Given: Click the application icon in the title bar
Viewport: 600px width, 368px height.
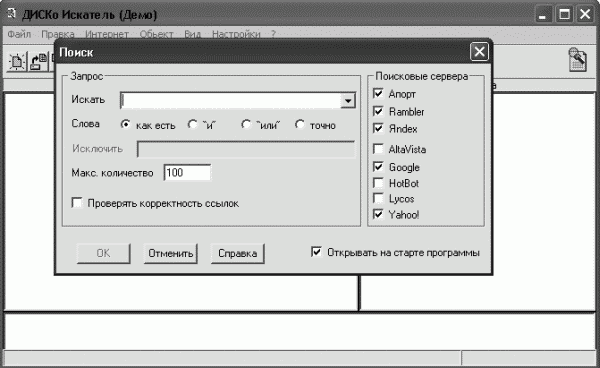Looking at the screenshot, I should [x=11, y=14].
